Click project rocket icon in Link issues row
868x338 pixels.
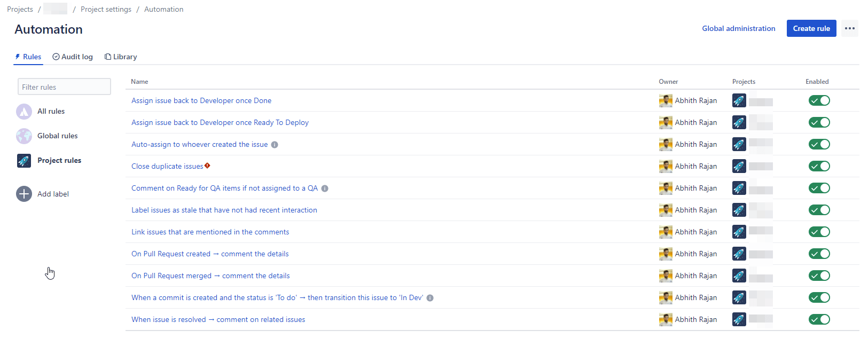(x=739, y=232)
